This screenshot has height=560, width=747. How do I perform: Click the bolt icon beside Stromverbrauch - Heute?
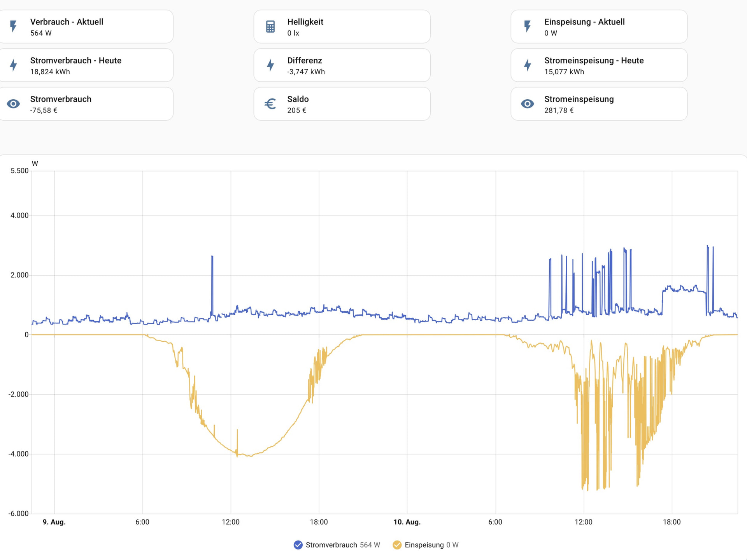[13, 65]
